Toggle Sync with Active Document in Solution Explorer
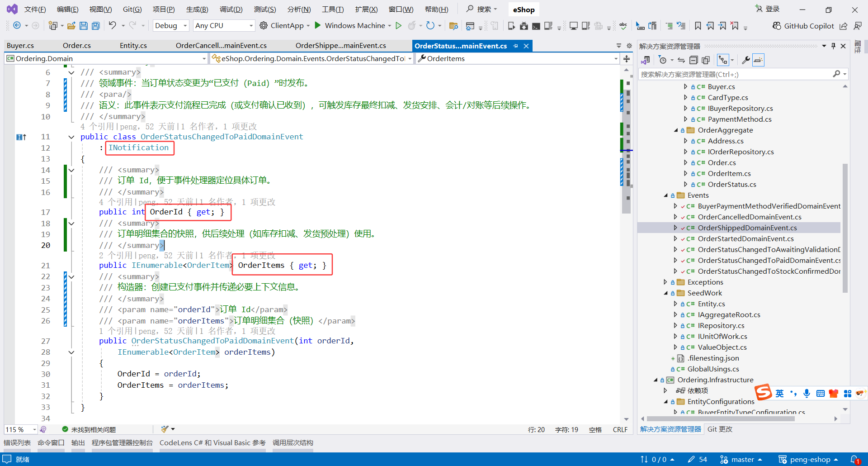Image resolution: width=868 pixels, height=466 pixels. click(680, 59)
